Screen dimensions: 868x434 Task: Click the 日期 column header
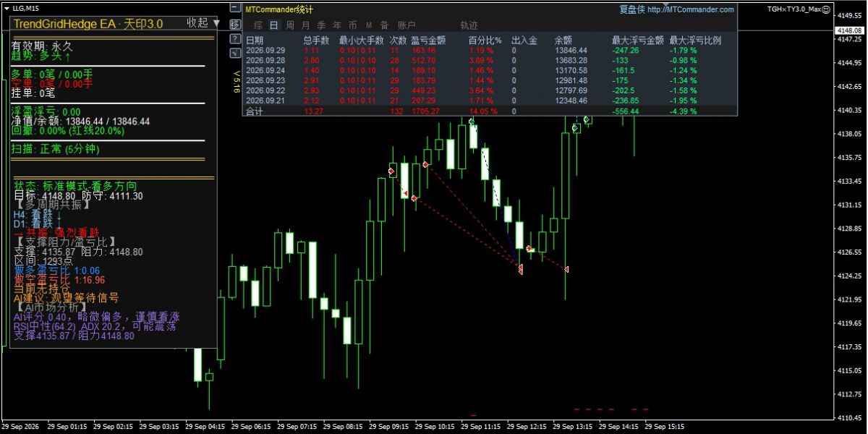(x=255, y=41)
